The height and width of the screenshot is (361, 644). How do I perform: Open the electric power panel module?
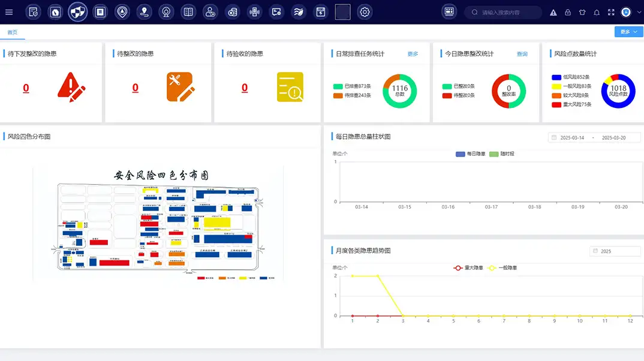(x=321, y=12)
